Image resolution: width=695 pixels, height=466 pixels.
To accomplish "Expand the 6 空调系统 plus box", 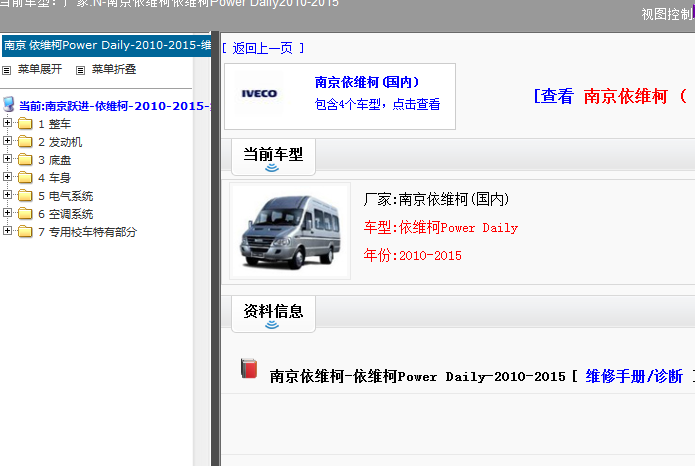I will 8,214.
